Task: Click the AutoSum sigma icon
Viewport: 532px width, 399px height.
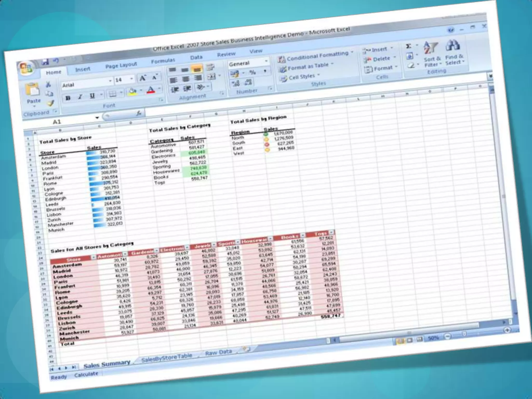Action: tap(409, 46)
